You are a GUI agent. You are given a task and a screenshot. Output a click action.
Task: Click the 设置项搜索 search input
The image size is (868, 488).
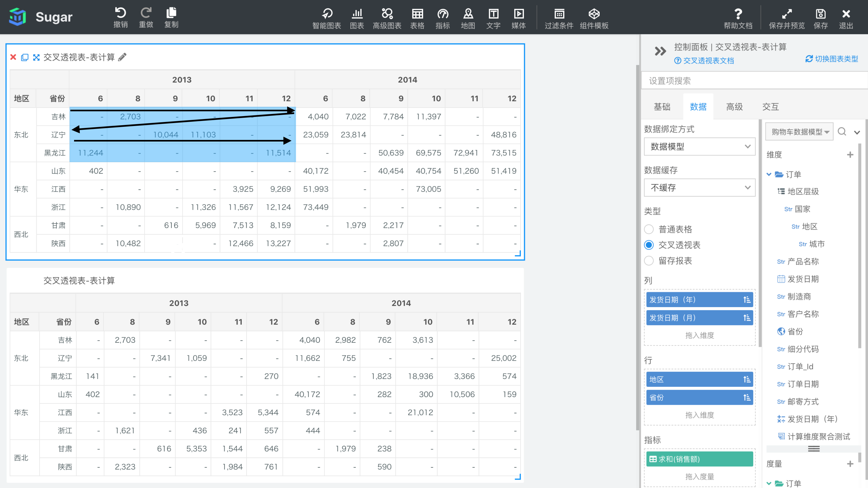755,81
